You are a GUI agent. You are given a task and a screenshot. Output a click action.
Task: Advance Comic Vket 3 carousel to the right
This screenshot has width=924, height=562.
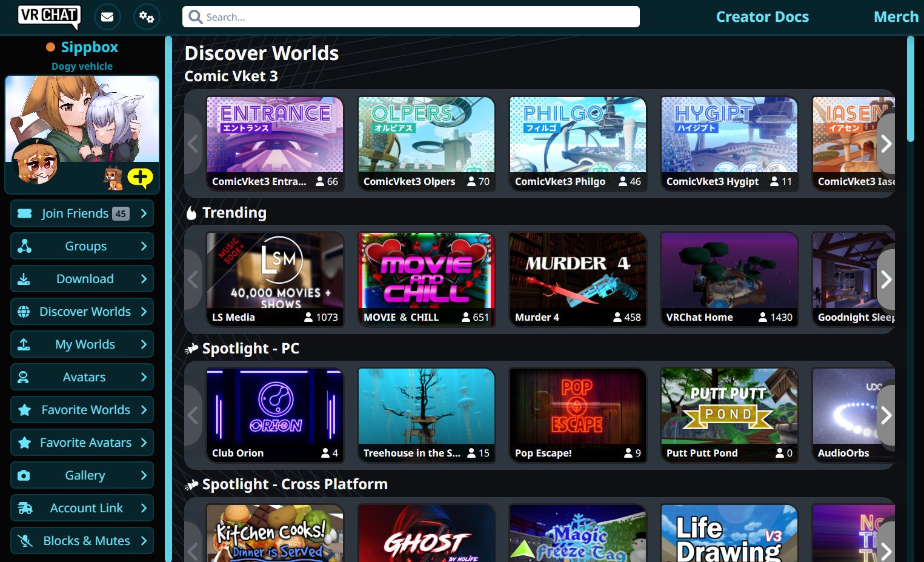(x=886, y=144)
